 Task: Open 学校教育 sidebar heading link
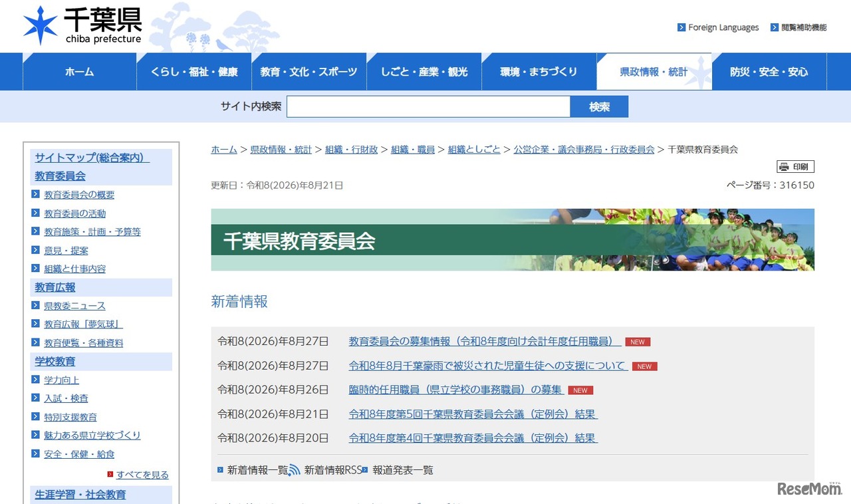pos(55,362)
